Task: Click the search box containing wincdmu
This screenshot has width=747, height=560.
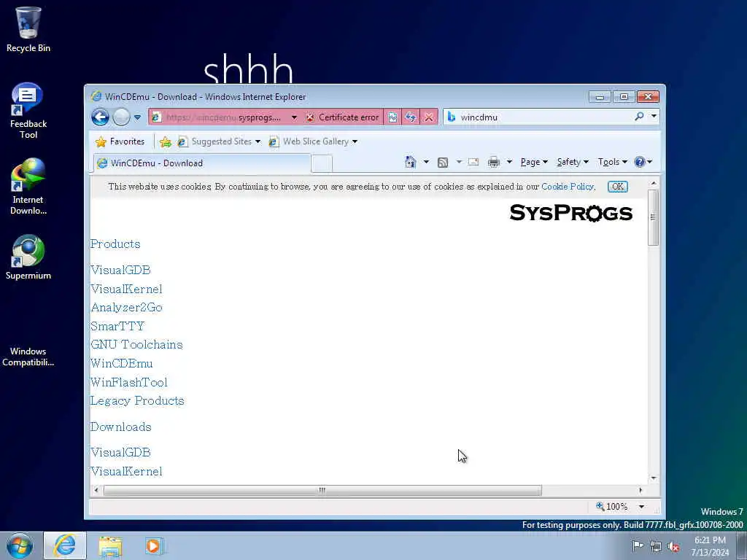Action: (x=538, y=117)
